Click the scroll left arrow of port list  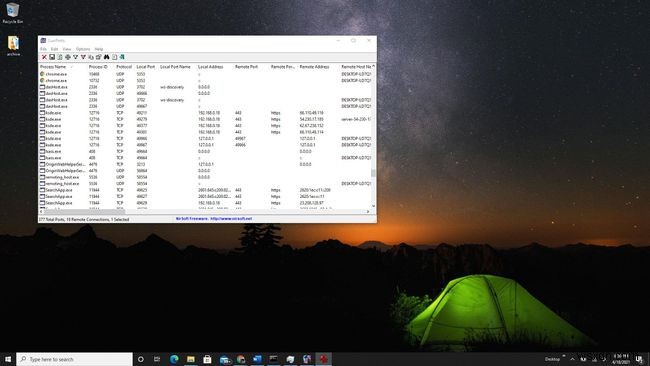click(41, 211)
